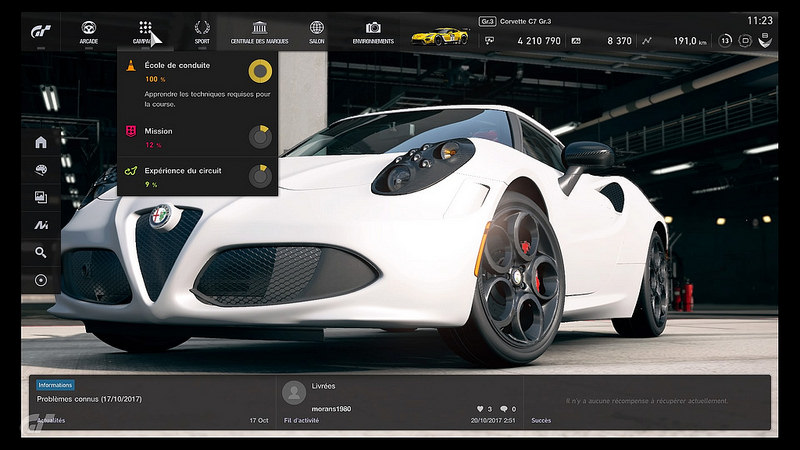This screenshot has width=800, height=450.
Task: Click the Expérience du circuit 9% progress ring
Action: click(x=260, y=176)
